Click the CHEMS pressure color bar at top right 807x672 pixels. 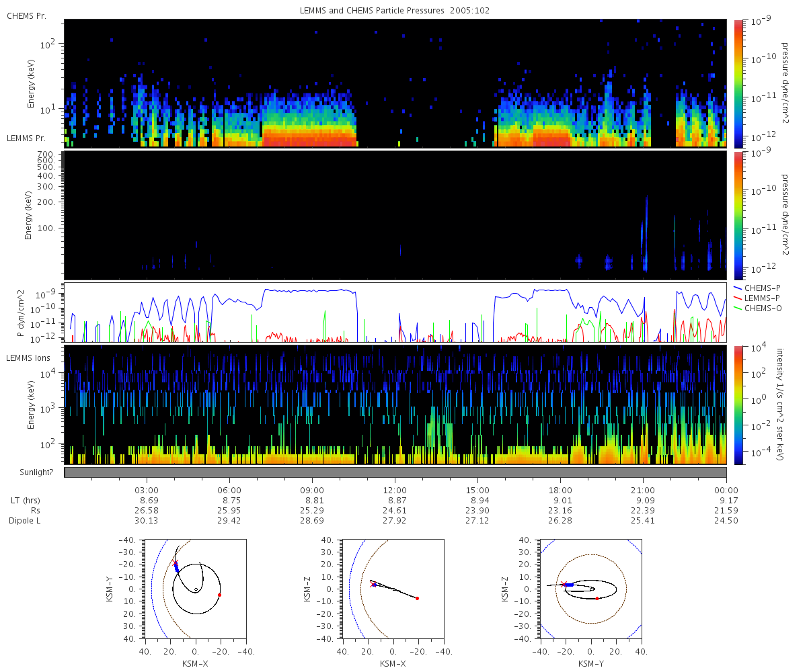(x=738, y=83)
